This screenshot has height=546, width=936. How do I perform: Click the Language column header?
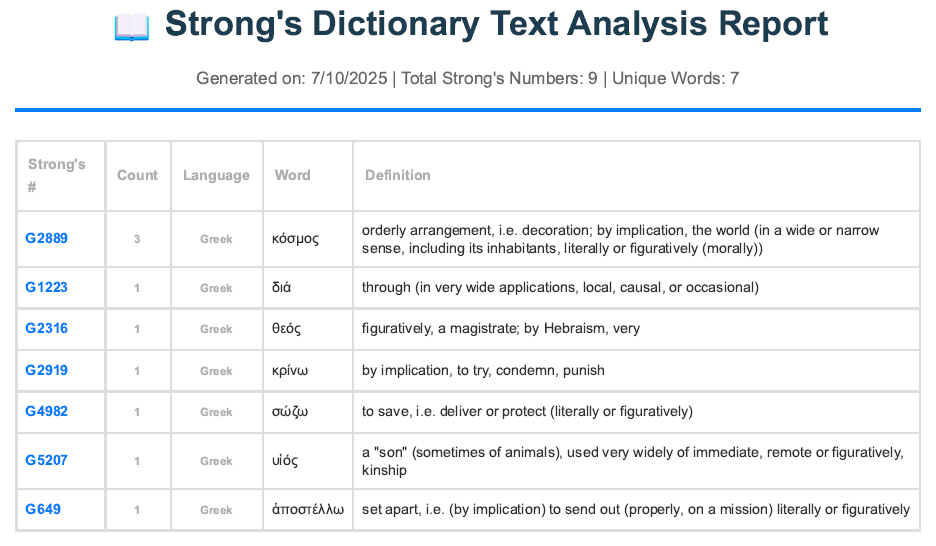point(216,175)
